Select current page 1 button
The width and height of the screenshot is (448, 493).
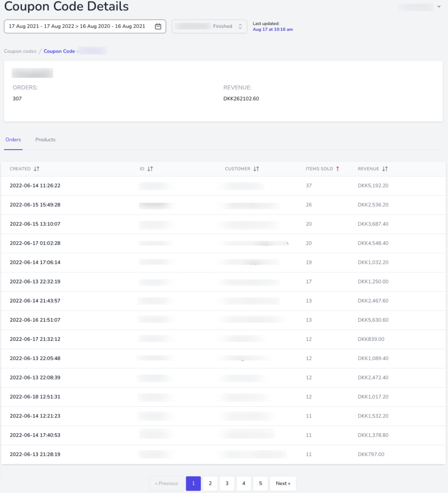193,483
